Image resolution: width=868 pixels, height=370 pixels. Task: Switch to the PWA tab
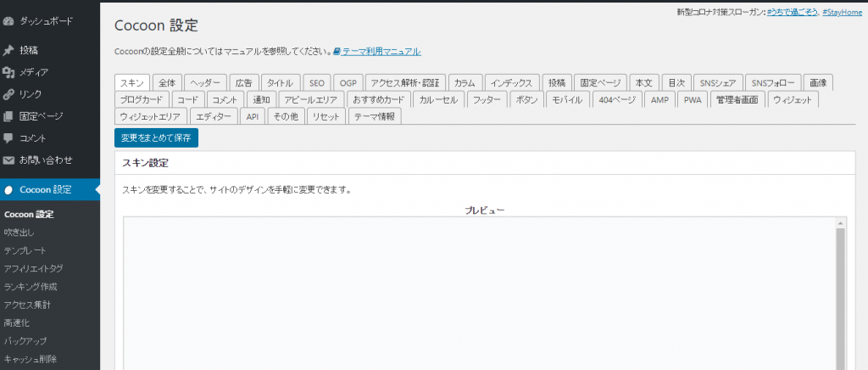tap(693, 100)
